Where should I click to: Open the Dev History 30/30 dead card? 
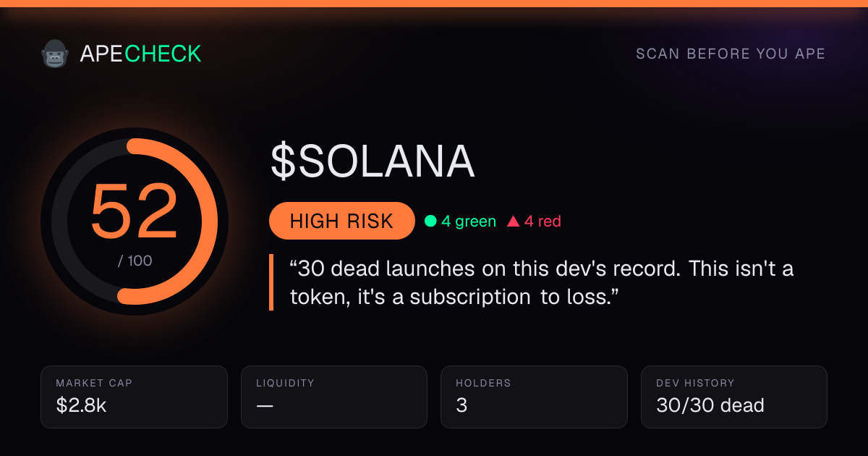point(734,397)
